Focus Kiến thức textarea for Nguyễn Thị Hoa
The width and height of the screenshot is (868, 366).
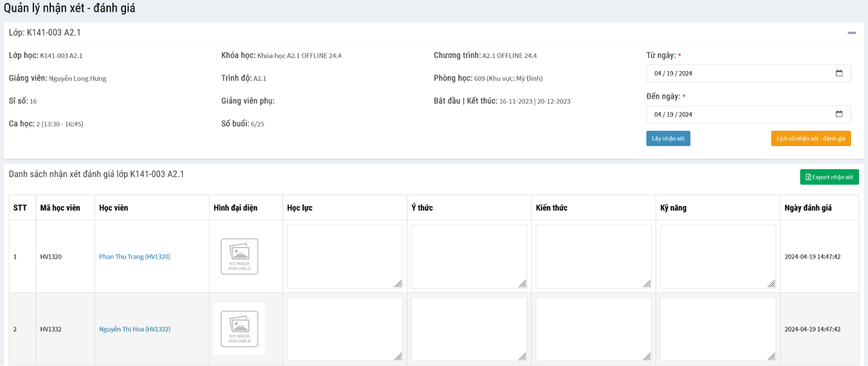pos(593,329)
